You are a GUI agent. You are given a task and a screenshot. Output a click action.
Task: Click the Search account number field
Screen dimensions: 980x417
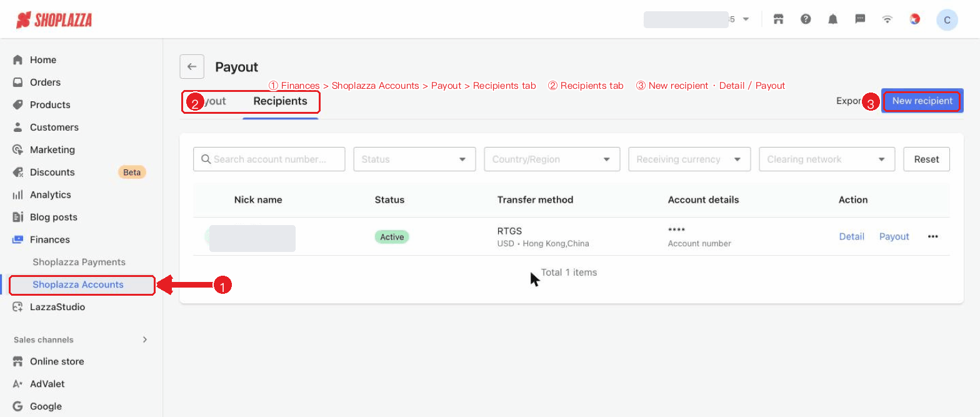(269, 159)
